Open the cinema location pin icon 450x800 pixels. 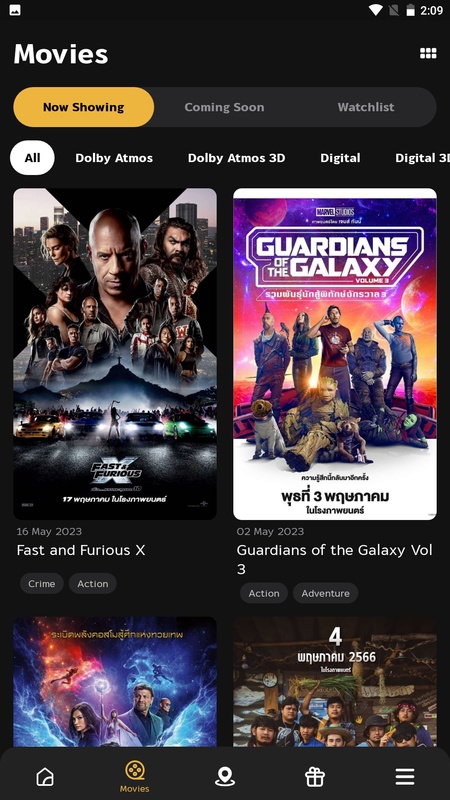(x=224, y=777)
